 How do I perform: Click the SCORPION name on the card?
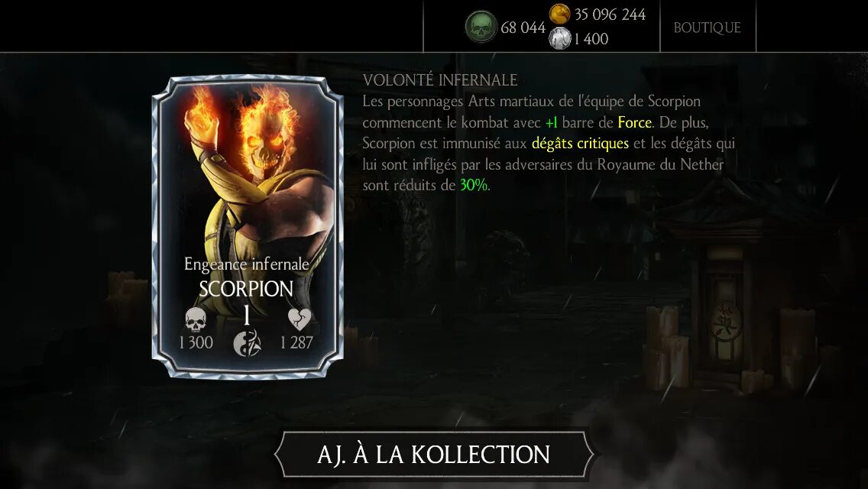(x=246, y=289)
